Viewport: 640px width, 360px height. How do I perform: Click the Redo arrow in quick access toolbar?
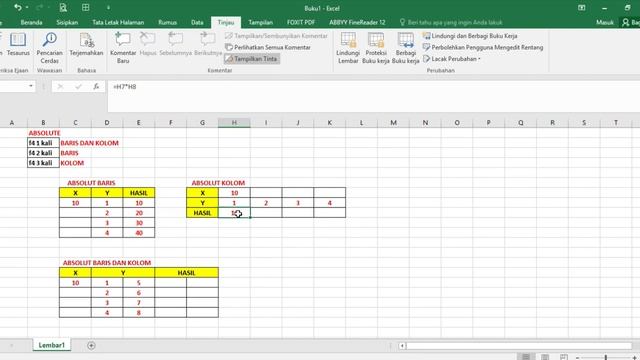(x=40, y=7)
